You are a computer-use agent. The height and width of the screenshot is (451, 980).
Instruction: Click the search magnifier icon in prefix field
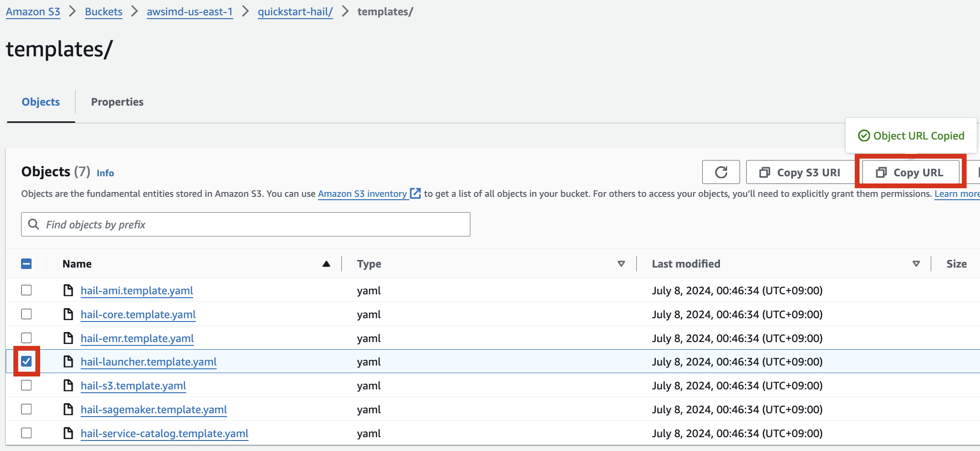coord(33,224)
